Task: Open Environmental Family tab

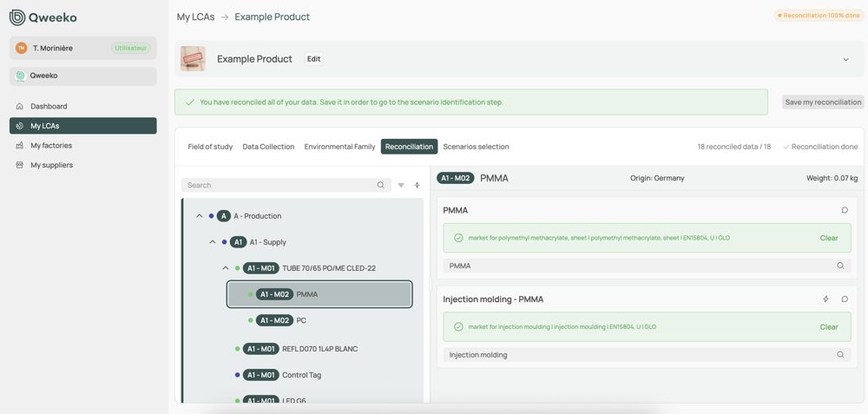Action: coord(340,147)
